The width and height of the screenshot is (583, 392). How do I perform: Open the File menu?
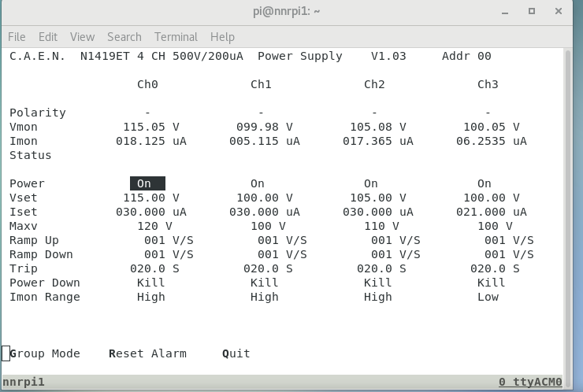point(17,37)
